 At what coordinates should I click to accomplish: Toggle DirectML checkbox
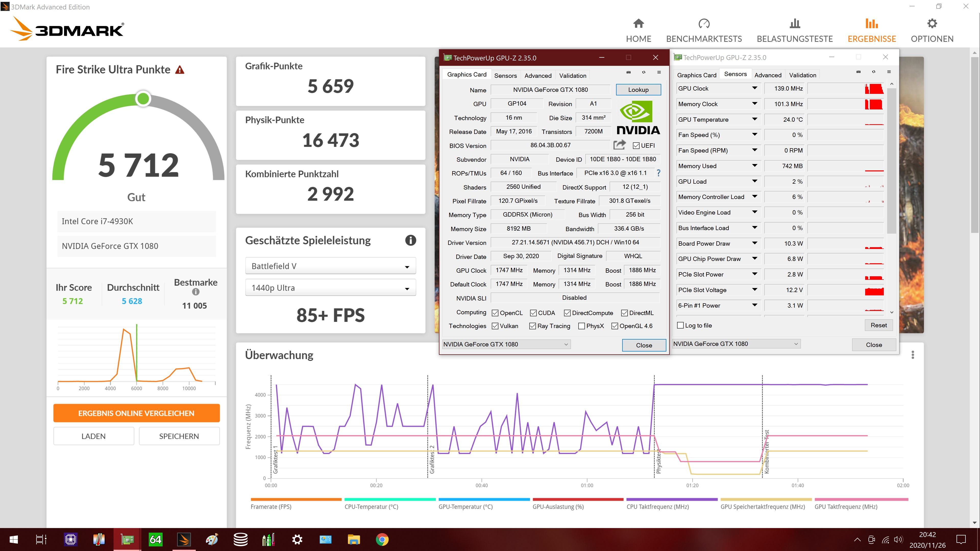click(x=624, y=313)
